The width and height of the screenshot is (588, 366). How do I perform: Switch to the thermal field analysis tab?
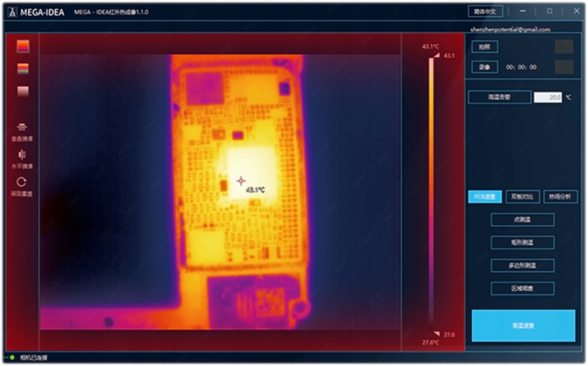(x=560, y=197)
